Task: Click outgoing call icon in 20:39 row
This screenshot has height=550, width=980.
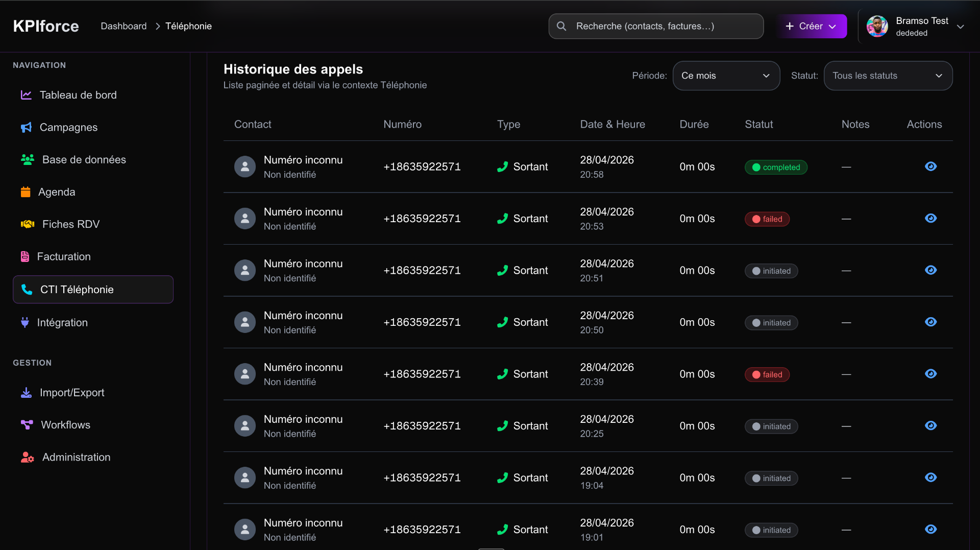Action: click(502, 374)
